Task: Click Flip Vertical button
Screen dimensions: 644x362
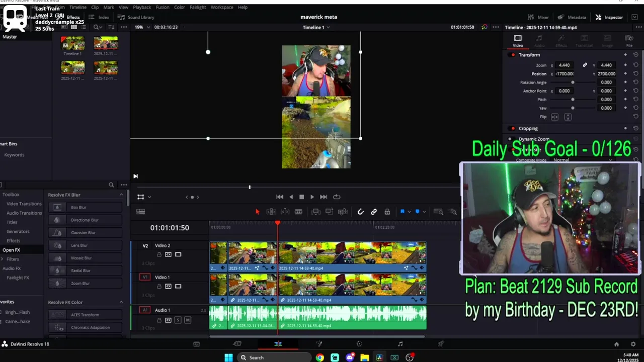Action: (x=568, y=117)
